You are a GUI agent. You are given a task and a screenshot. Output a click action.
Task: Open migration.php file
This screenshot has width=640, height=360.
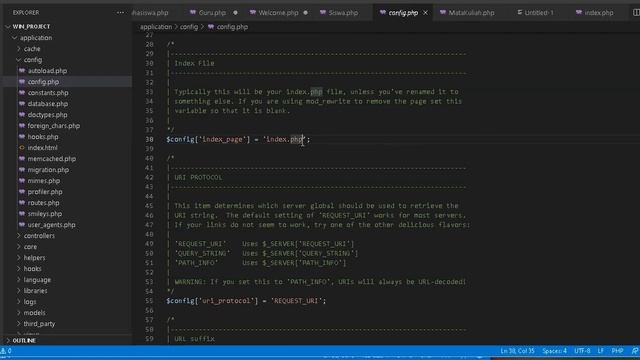[x=48, y=170]
